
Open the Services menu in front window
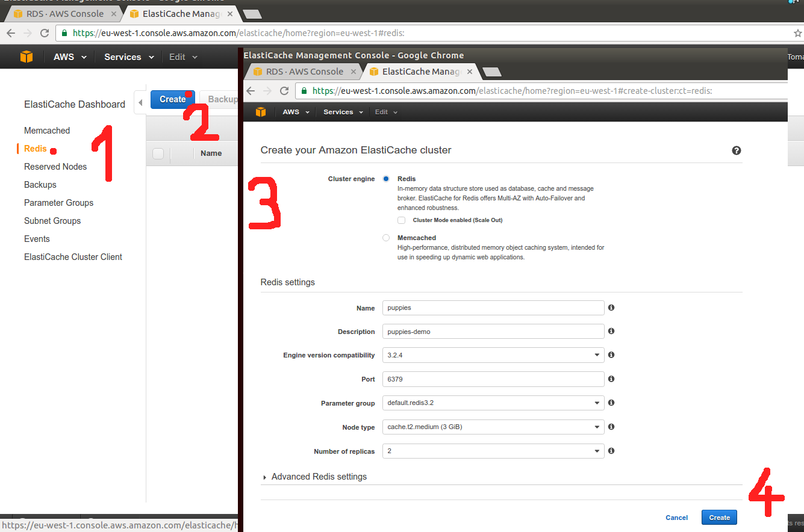click(x=343, y=112)
